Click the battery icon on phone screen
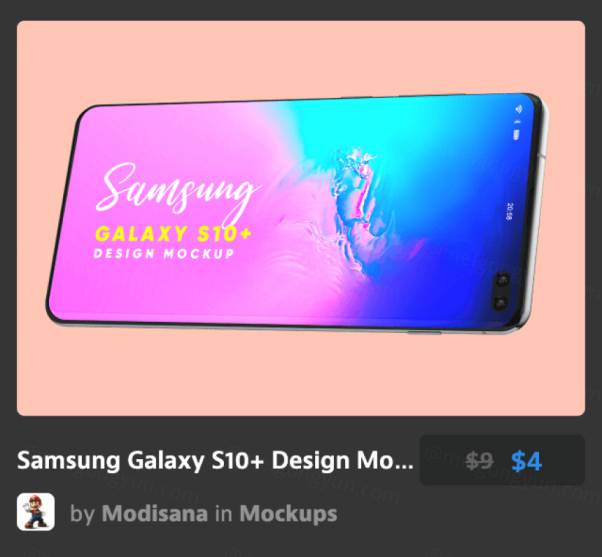Image resolution: width=602 pixels, height=557 pixels. click(x=517, y=134)
